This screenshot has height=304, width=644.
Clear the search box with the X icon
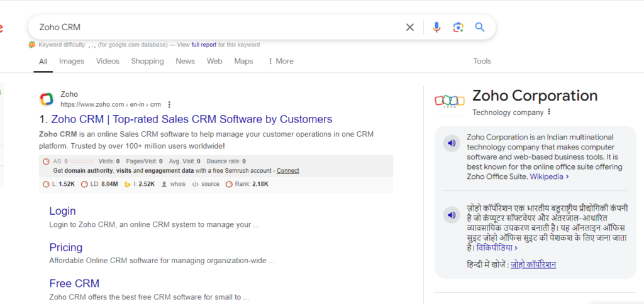tap(410, 28)
